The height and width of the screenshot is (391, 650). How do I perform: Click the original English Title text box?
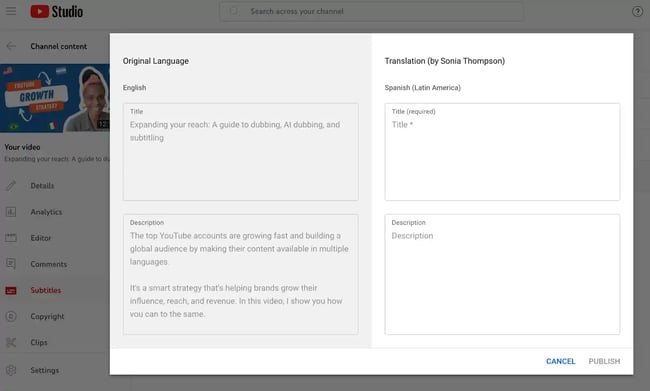click(240, 152)
